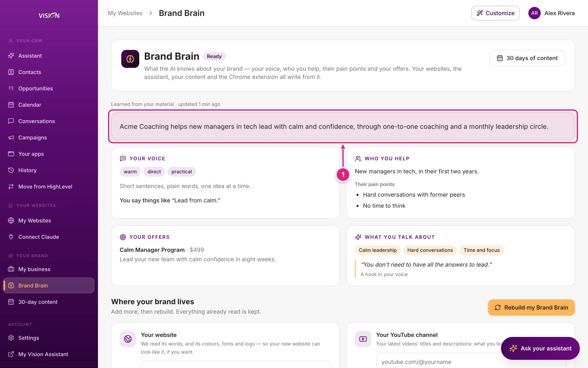Click the 'Calm leadership' topic tag

pos(378,250)
